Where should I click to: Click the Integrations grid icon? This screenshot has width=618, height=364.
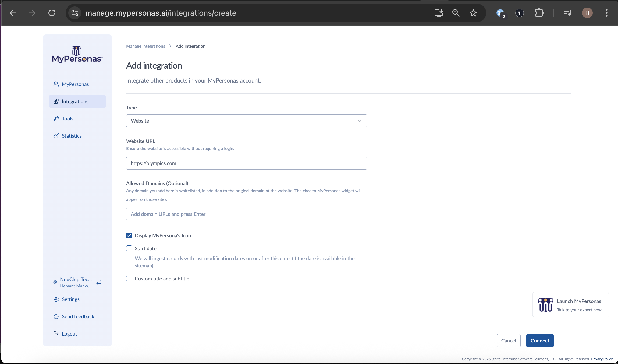(56, 101)
